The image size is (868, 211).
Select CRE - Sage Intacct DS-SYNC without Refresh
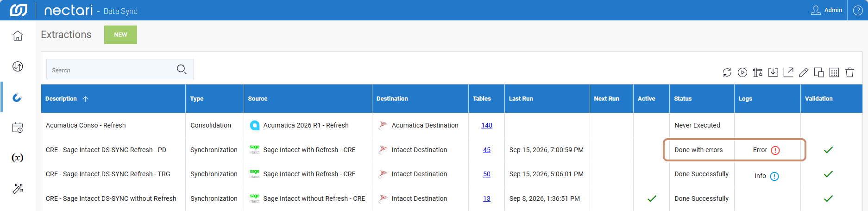111,198
